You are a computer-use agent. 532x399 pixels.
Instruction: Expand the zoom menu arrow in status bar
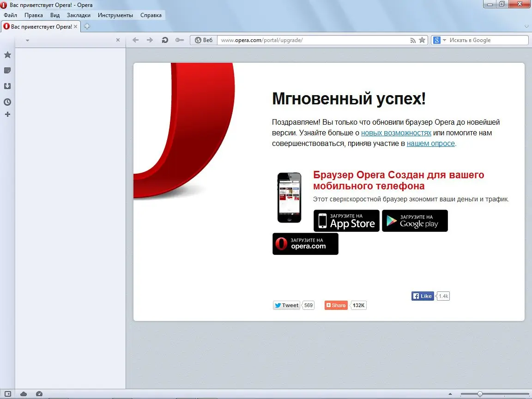pos(450,394)
